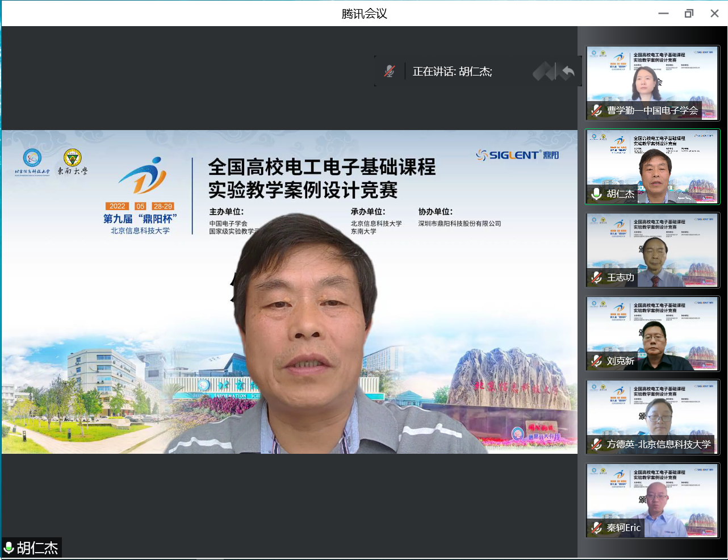Click muted mic icon beside 刘克新
This screenshot has width=728, height=560.
(596, 361)
